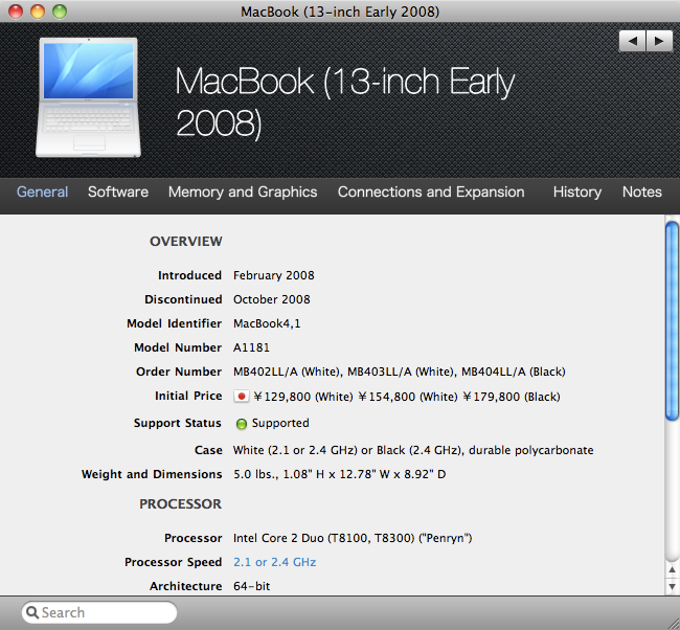
Task: Click the October 2008 discontinued date
Action: coord(271,299)
